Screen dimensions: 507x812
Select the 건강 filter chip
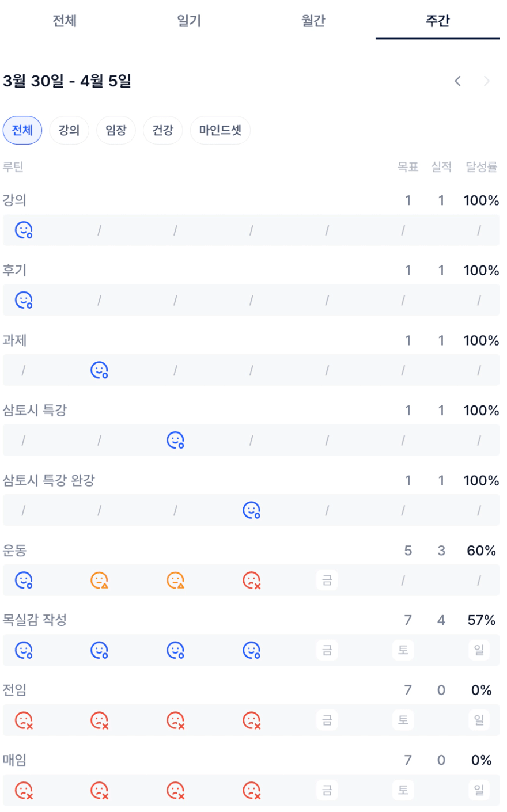tap(163, 130)
